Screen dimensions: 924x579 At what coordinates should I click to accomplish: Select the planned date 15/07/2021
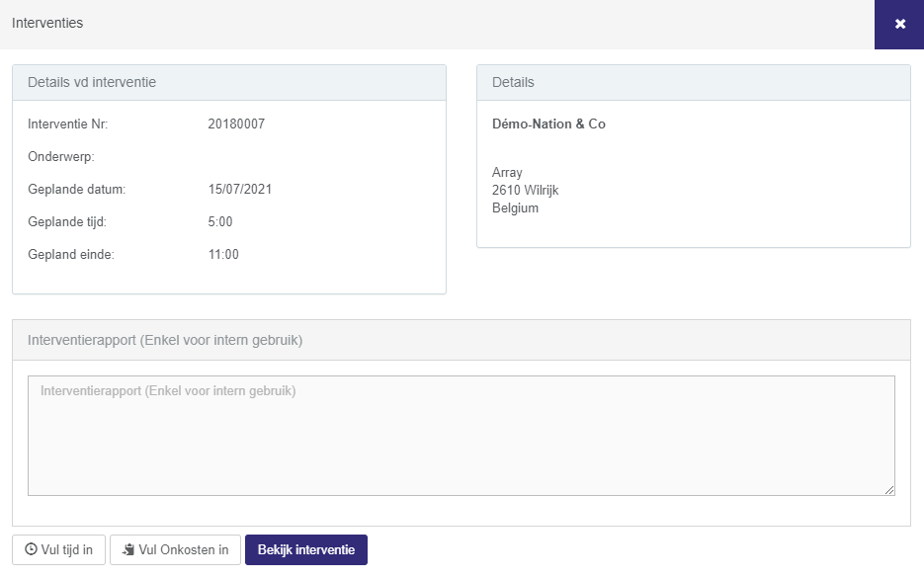pyautogui.click(x=240, y=189)
